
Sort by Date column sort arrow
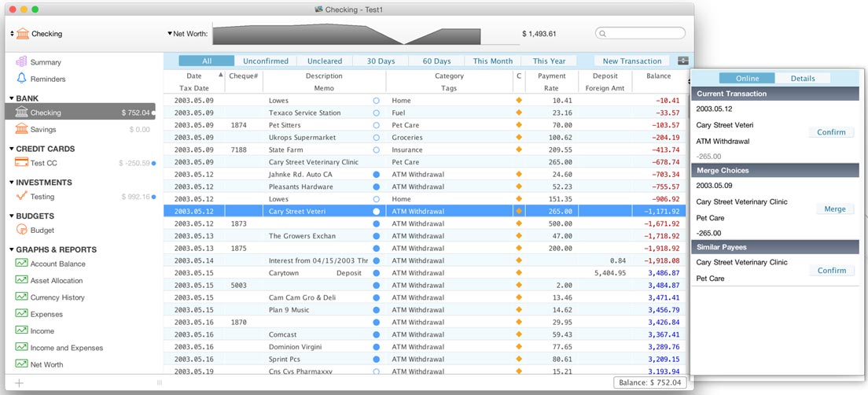221,75
